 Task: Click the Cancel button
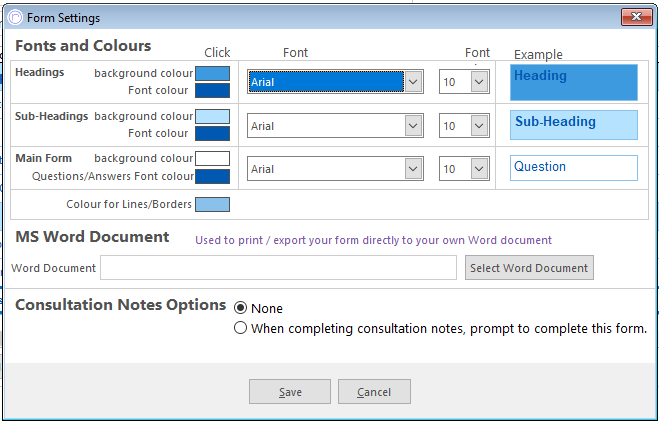[x=374, y=392]
